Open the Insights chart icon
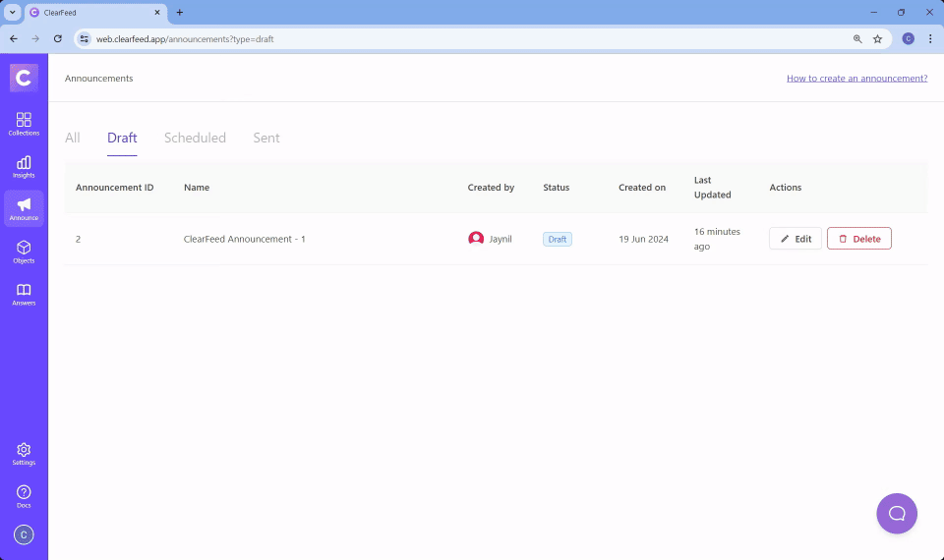The width and height of the screenshot is (944, 560). pyautogui.click(x=24, y=166)
